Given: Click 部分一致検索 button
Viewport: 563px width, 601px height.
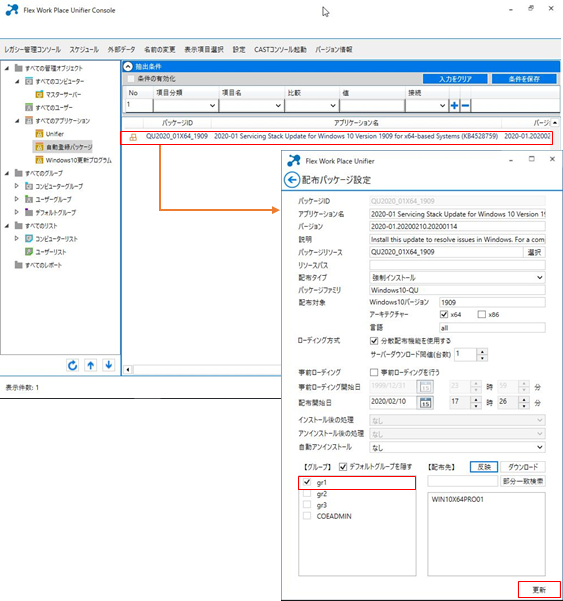Looking at the screenshot, I should [x=523, y=481].
